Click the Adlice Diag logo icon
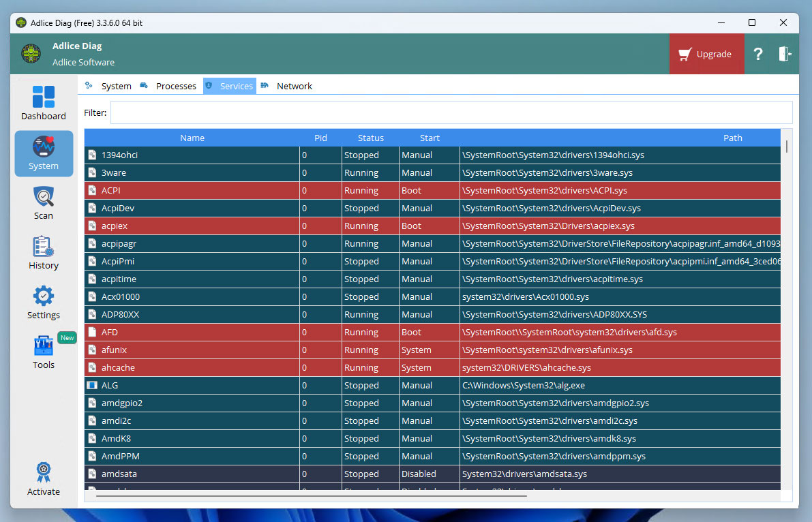Image resolution: width=812 pixels, height=522 pixels. 31,54
